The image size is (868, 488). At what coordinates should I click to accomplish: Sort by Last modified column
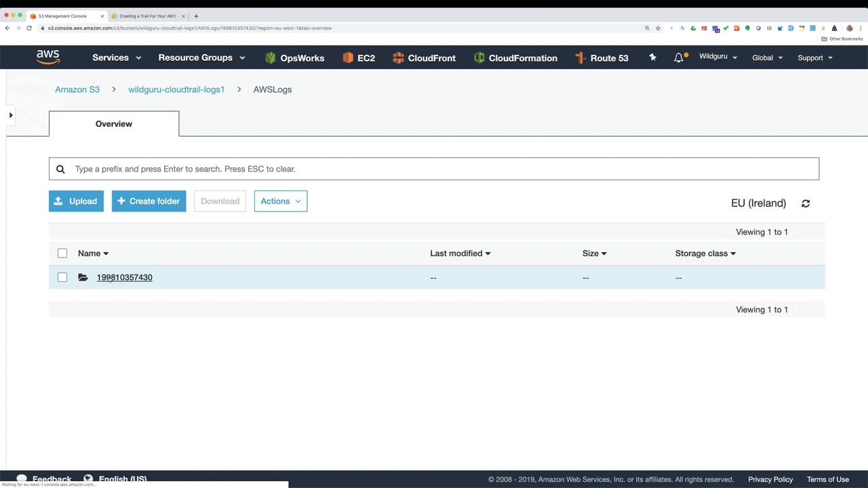(460, 253)
